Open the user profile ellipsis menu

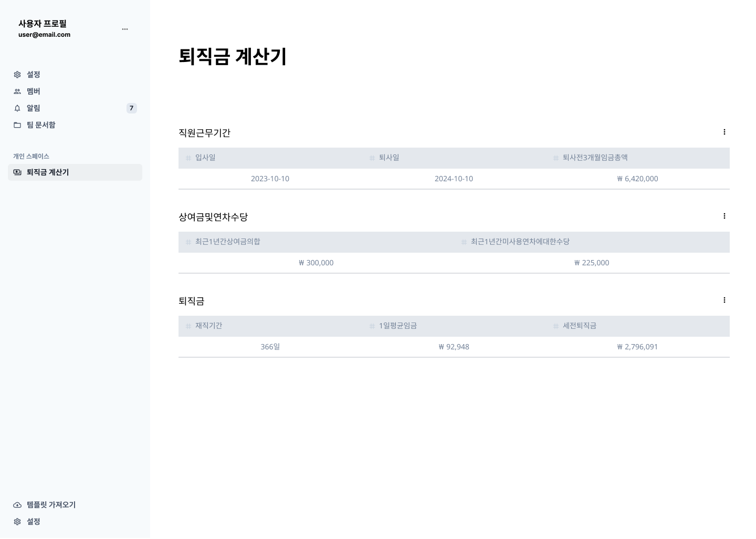coord(125,29)
